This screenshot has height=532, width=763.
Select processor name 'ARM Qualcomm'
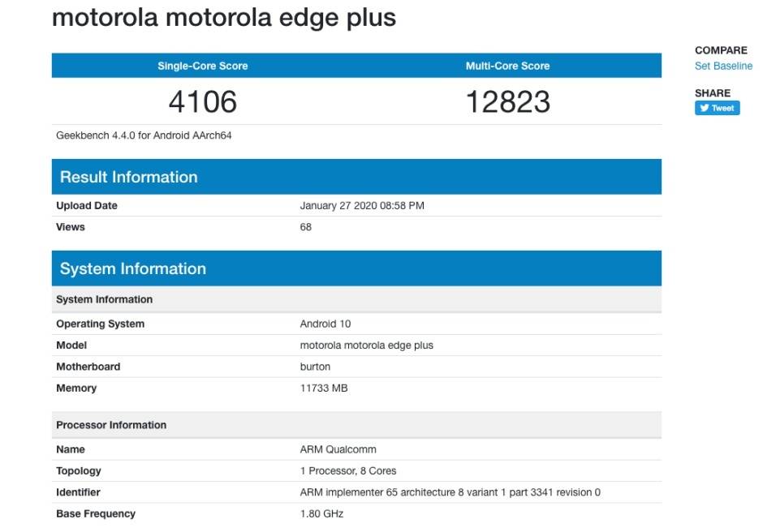[x=338, y=448]
